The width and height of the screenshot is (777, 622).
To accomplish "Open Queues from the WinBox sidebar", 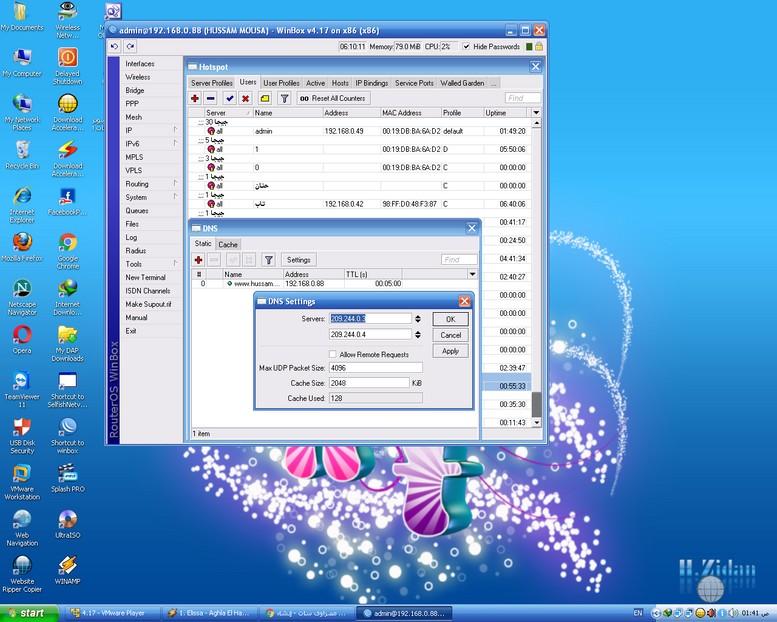I will click(x=137, y=210).
